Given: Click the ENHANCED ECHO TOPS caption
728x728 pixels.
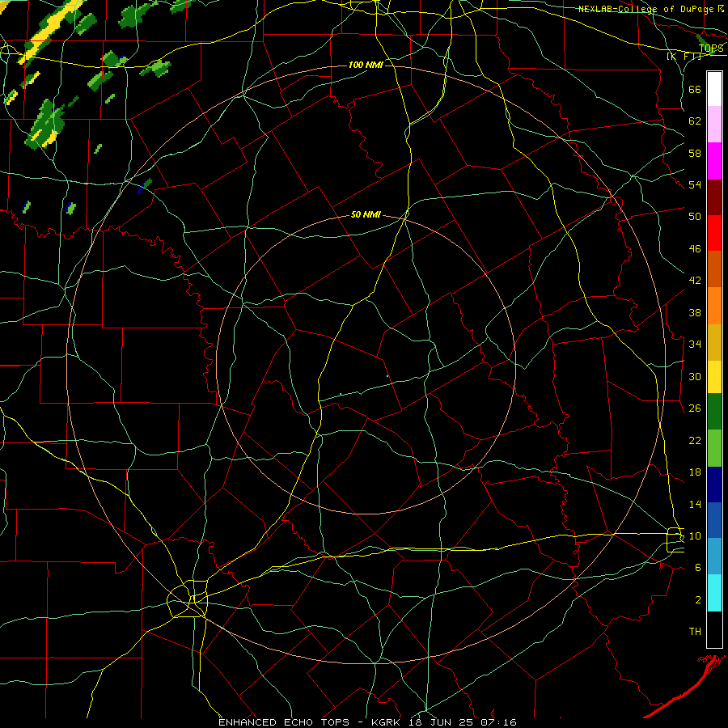Looking at the screenshot, I should tap(284, 722).
